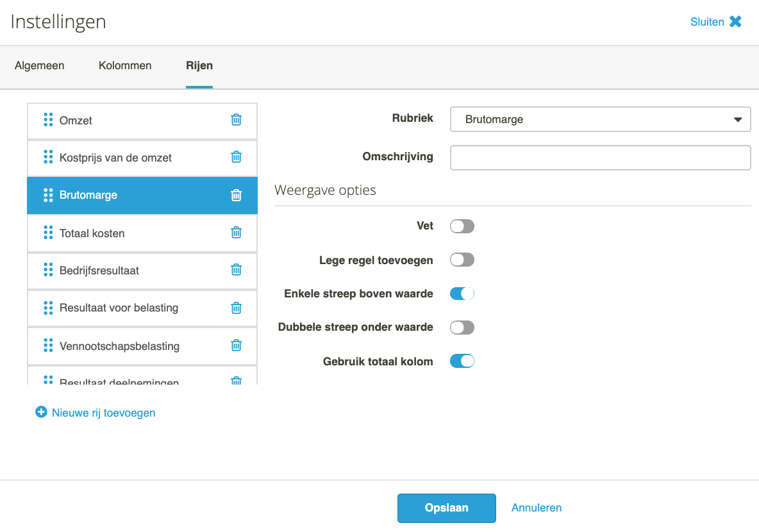Click drag handle beside Vennootschapsbelasting
The height and width of the screenshot is (532, 759).
tap(48, 345)
